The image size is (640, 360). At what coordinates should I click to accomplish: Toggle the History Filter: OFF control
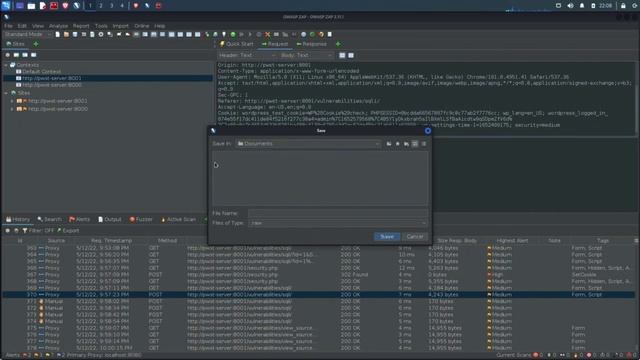pyautogui.click(x=38, y=231)
